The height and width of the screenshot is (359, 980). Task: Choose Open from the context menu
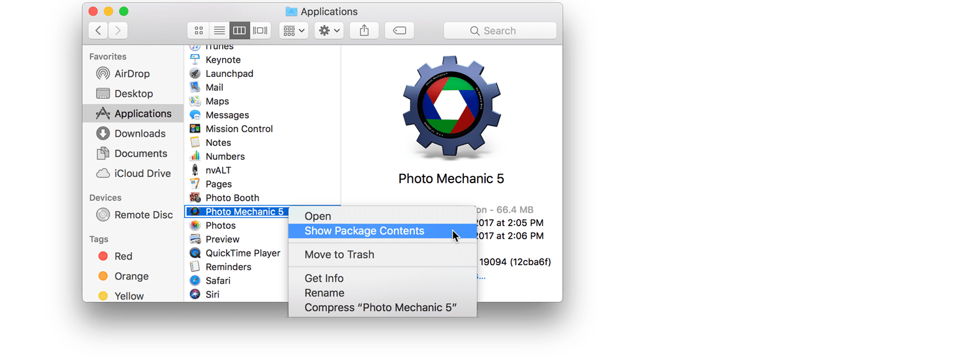point(383,216)
